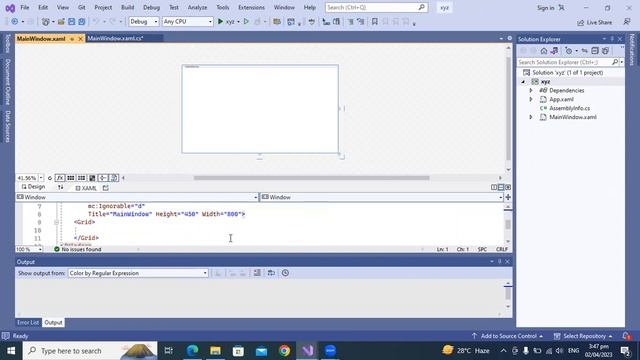Click Sign in link
Image resolution: width=640 pixels, height=360 pixels.
point(545,8)
